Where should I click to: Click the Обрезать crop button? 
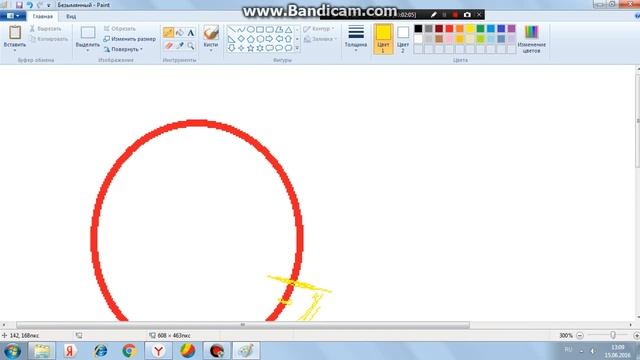click(120, 29)
